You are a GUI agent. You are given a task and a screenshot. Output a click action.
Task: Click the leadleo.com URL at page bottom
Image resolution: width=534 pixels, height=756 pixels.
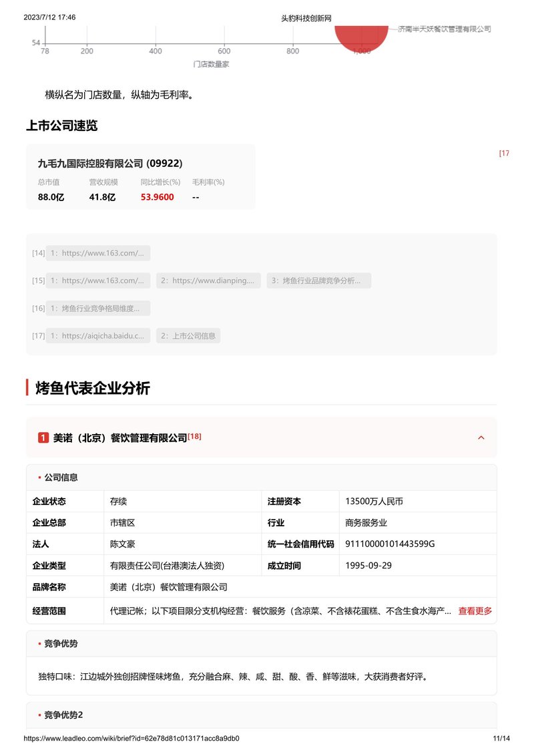[x=131, y=739]
